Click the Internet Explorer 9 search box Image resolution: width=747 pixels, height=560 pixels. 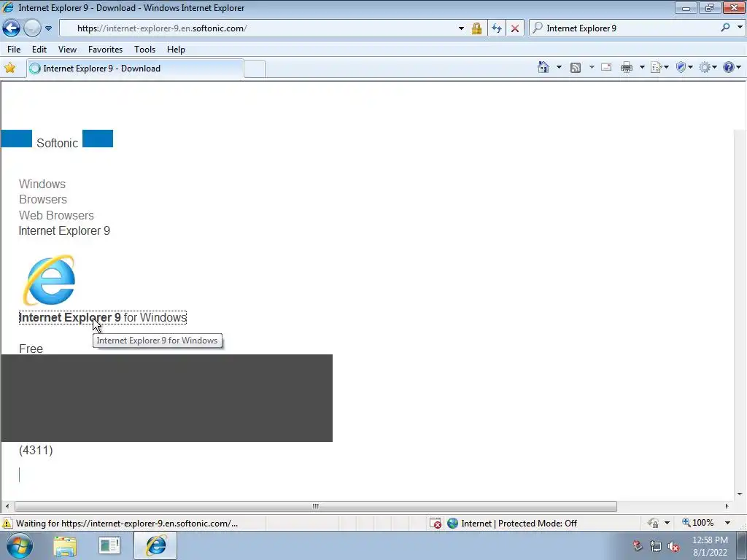pyautogui.click(x=624, y=28)
